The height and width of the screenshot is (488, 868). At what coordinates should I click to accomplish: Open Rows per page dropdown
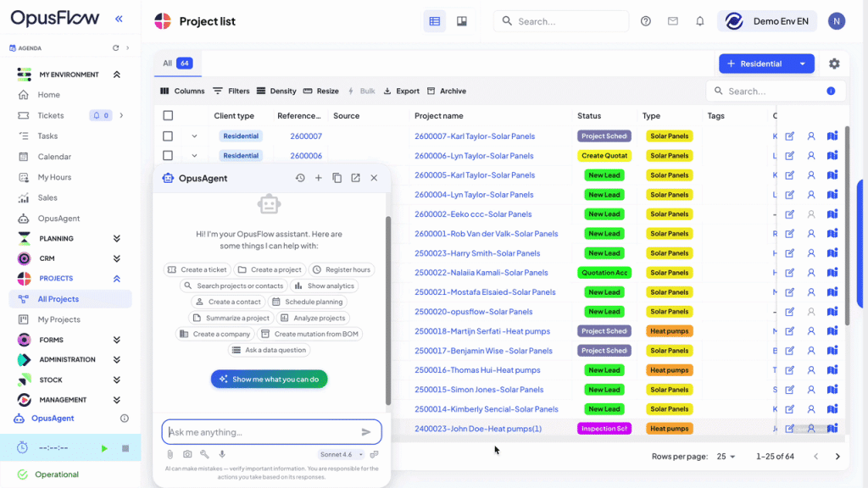726,457
